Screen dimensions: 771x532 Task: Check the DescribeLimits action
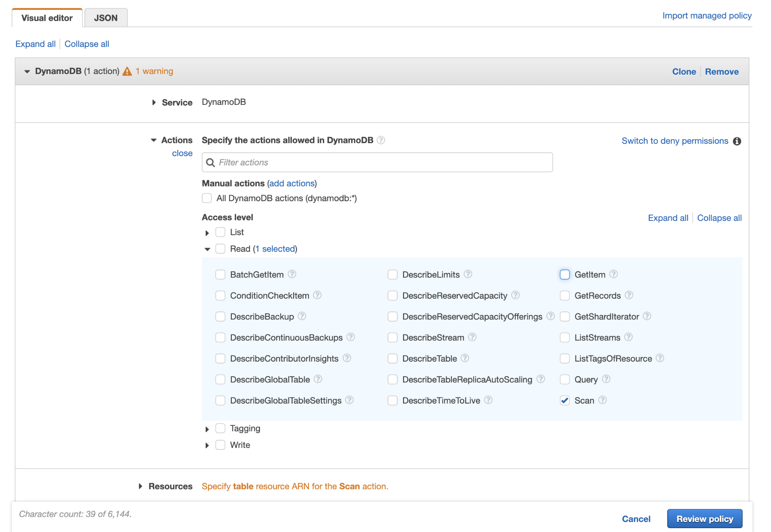tap(392, 274)
